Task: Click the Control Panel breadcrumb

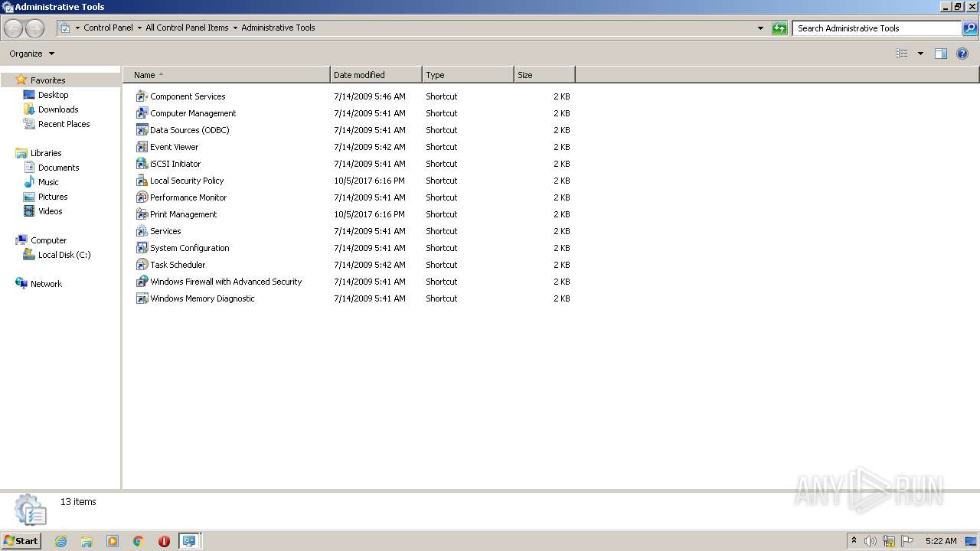Action: point(108,28)
